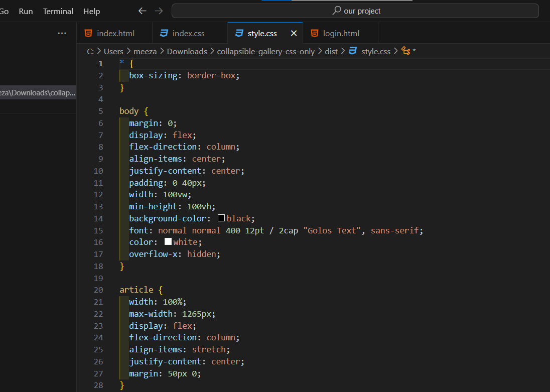Click the HTML file icon on the login.html tab
This screenshot has width=550, height=392.
tap(314, 33)
